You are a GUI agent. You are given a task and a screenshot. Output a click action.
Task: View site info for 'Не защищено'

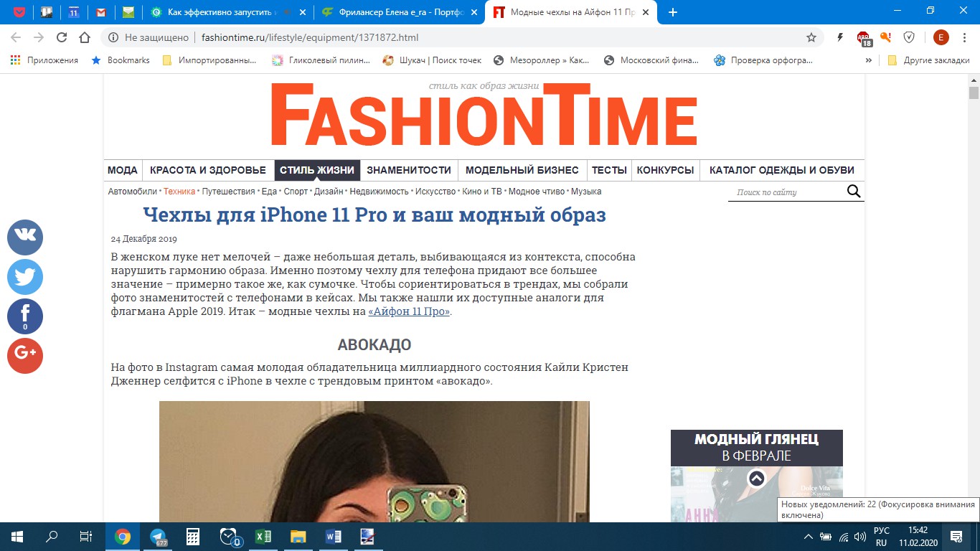coord(149,37)
